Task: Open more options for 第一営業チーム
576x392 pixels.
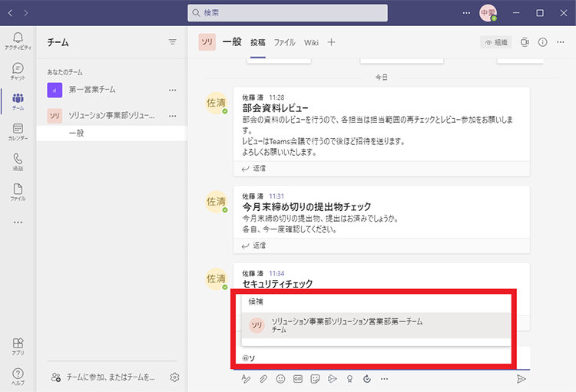Action: coord(172,90)
